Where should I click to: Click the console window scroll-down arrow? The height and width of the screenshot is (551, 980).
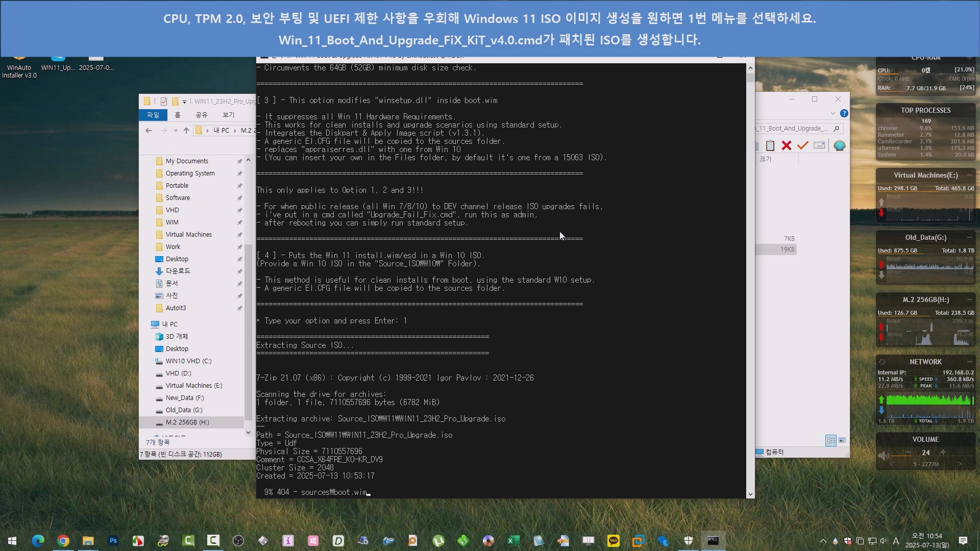(750, 494)
